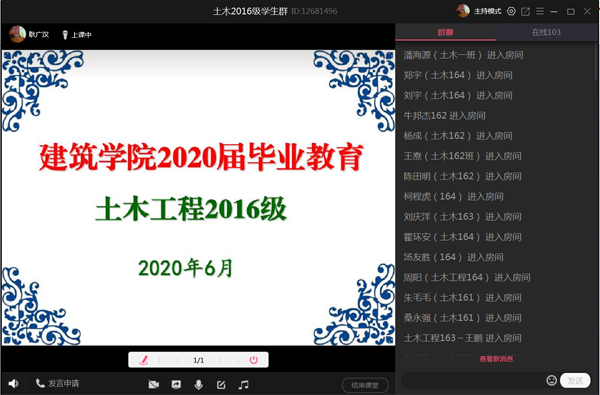The height and width of the screenshot is (395, 600).
Task: Switch to the 在线103 tab
Action: 546,32
